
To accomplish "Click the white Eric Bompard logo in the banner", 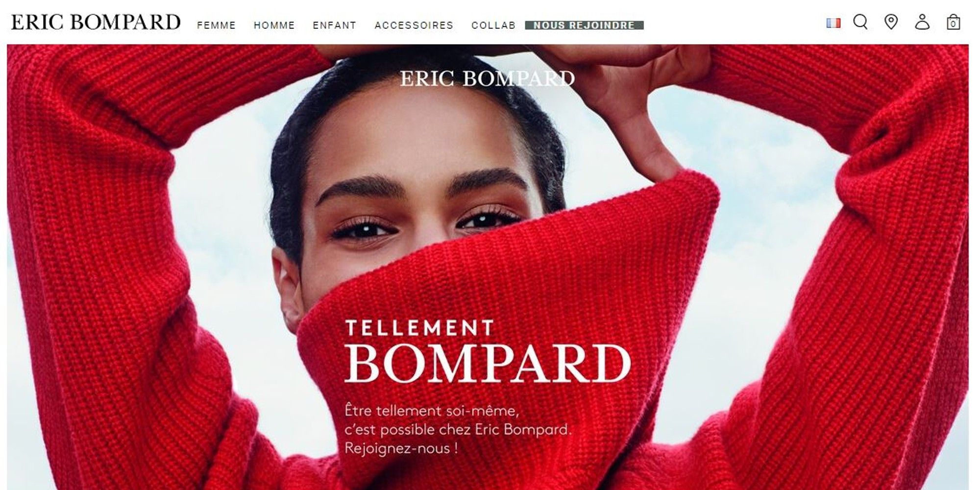I will point(487,78).
